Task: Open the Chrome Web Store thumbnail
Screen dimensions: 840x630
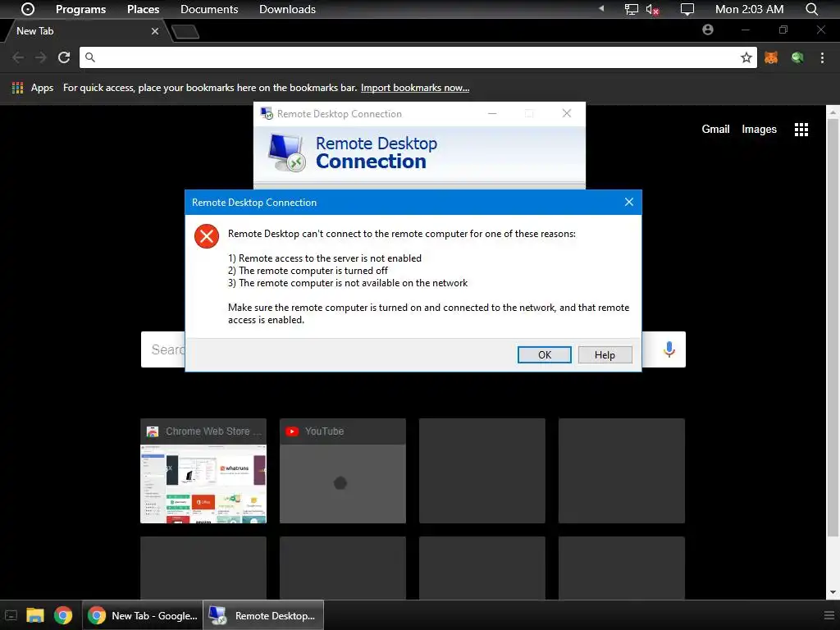Action: point(203,470)
